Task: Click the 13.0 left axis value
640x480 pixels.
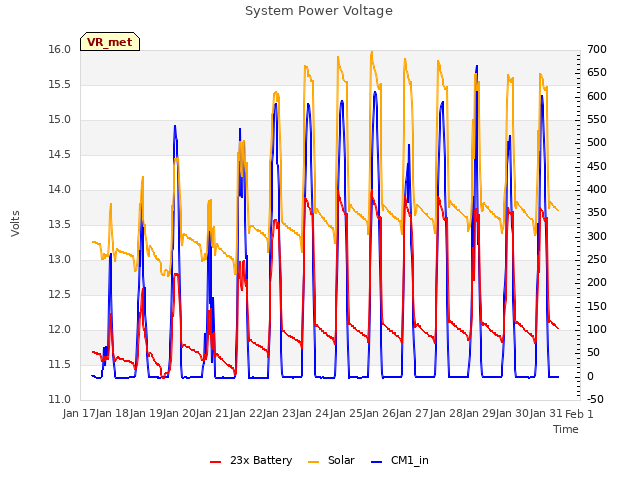Action: tap(60, 260)
